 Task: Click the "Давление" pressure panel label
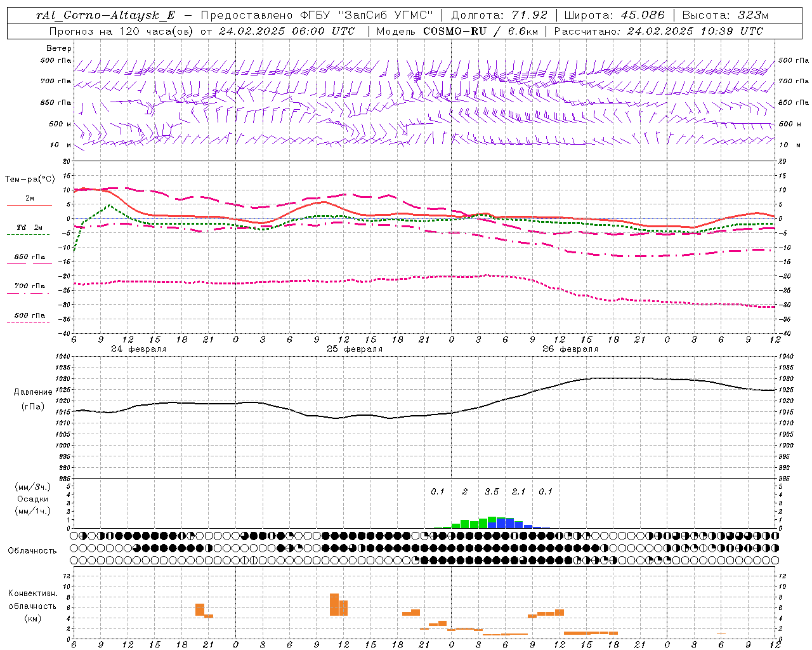33,392
